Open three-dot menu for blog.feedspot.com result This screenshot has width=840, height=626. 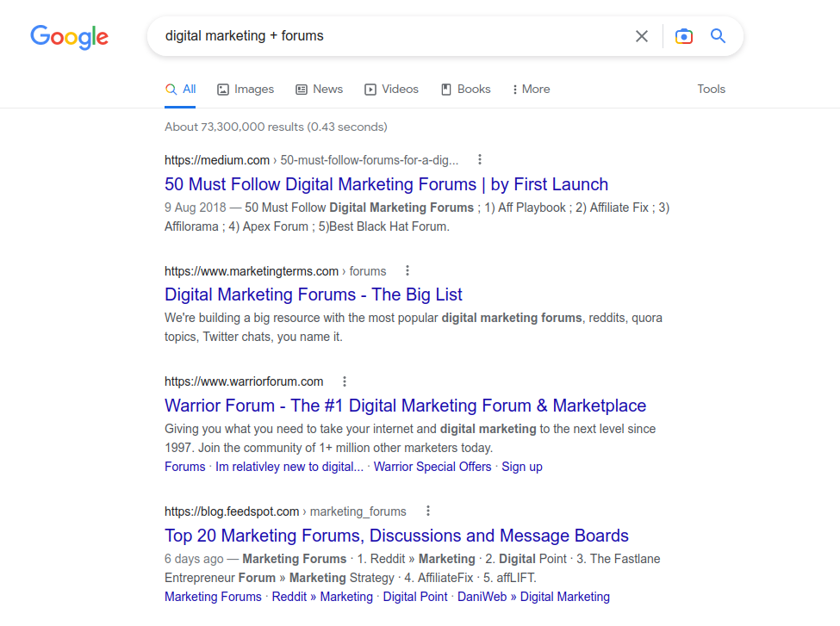(x=427, y=511)
